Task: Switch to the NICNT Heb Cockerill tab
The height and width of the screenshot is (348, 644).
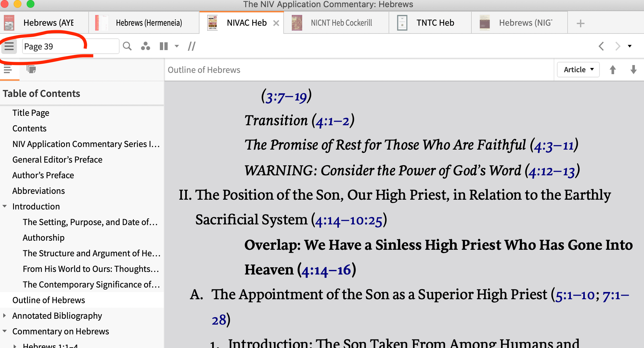Action: pos(336,23)
